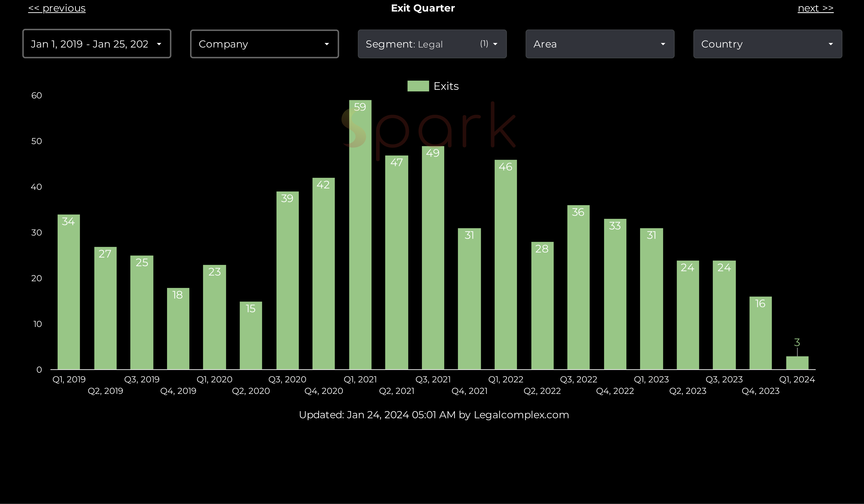Click the Area dropdown arrow icon
Viewport: 864px width, 504px height.
pyautogui.click(x=663, y=44)
